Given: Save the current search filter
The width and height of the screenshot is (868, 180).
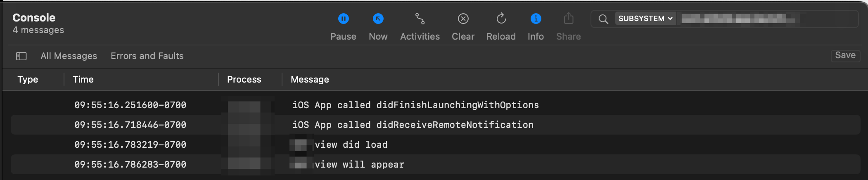Looking at the screenshot, I should click(845, 55).
